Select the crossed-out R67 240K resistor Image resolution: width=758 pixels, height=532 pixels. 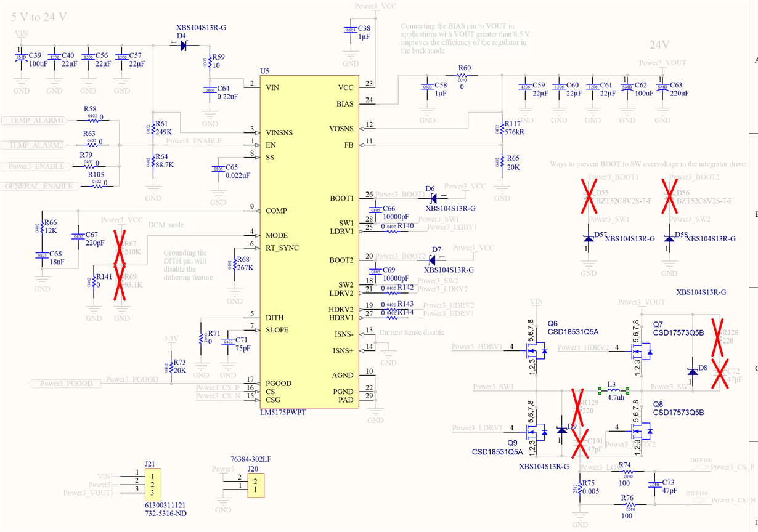click(121, 248)
